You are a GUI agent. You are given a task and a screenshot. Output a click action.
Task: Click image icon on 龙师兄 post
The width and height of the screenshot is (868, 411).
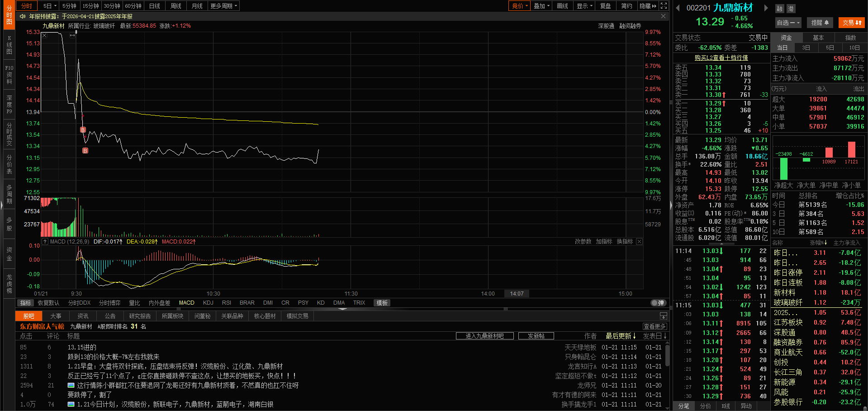(x=71, y=385)
